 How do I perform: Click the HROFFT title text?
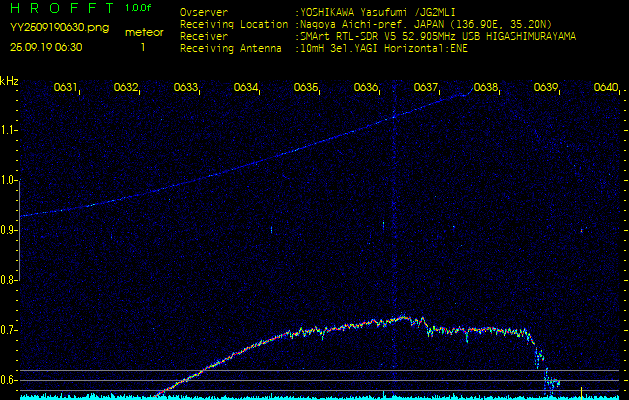(61, 8)
